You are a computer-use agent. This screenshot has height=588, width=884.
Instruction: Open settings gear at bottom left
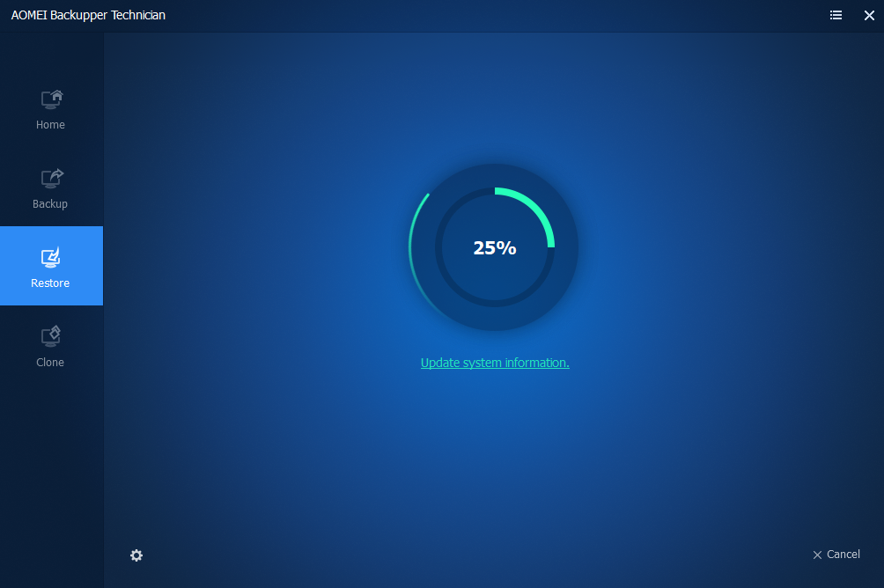[x=136, y=555]
